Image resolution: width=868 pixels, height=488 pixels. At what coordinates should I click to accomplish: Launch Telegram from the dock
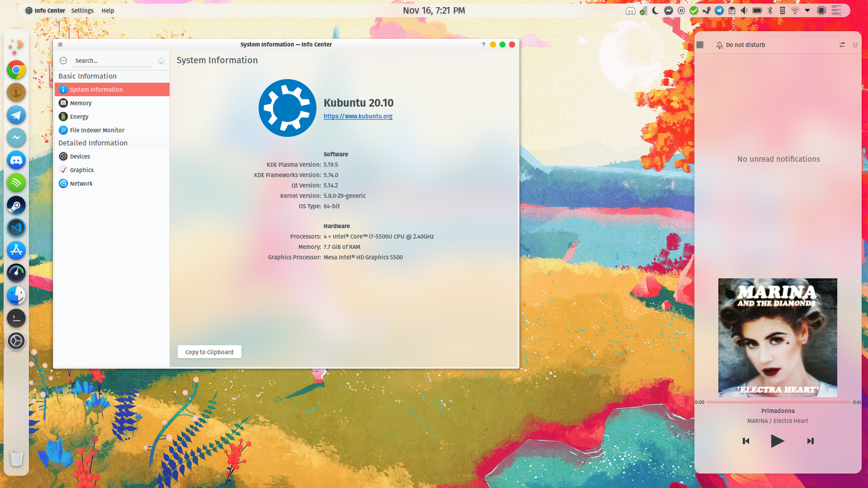point(16,115)
